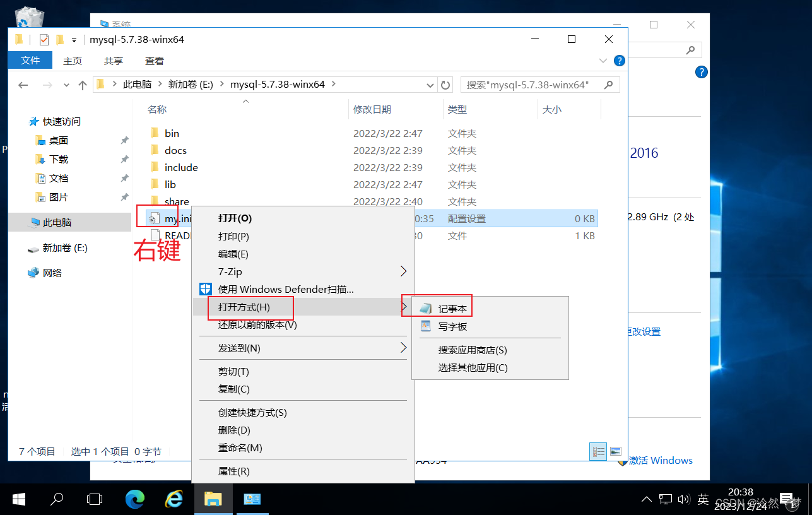This screenshot has width=812, height=515.
Task: Select 网络 in navigation pane
Action: (x=52, y=273)
